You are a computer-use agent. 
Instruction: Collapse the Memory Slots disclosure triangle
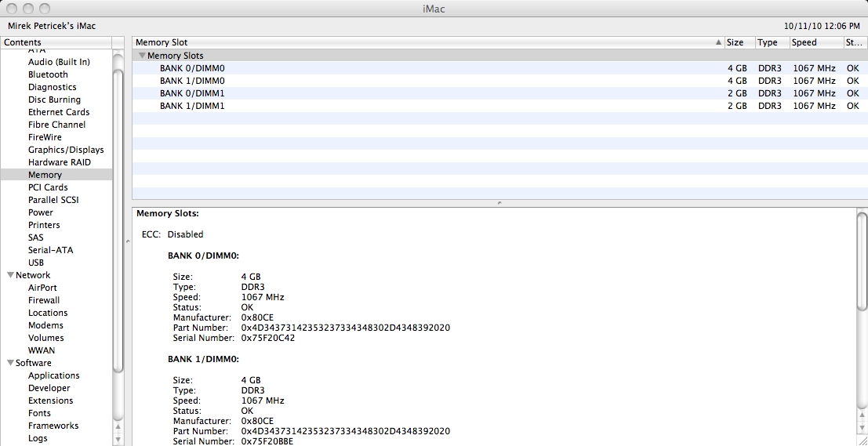tap(142, 56)
